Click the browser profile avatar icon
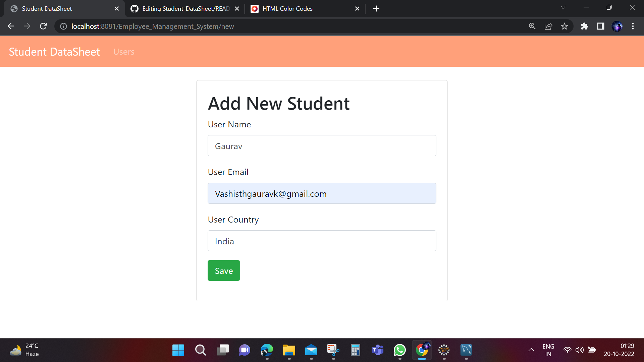This screenshot has height=362, width=644. coord(618,26)
